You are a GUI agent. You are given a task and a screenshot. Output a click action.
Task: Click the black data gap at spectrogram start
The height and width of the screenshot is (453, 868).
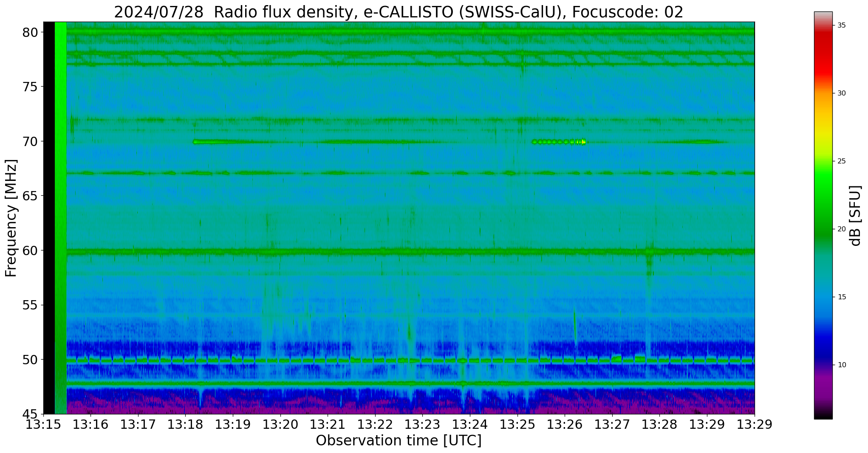coord(49,218)
